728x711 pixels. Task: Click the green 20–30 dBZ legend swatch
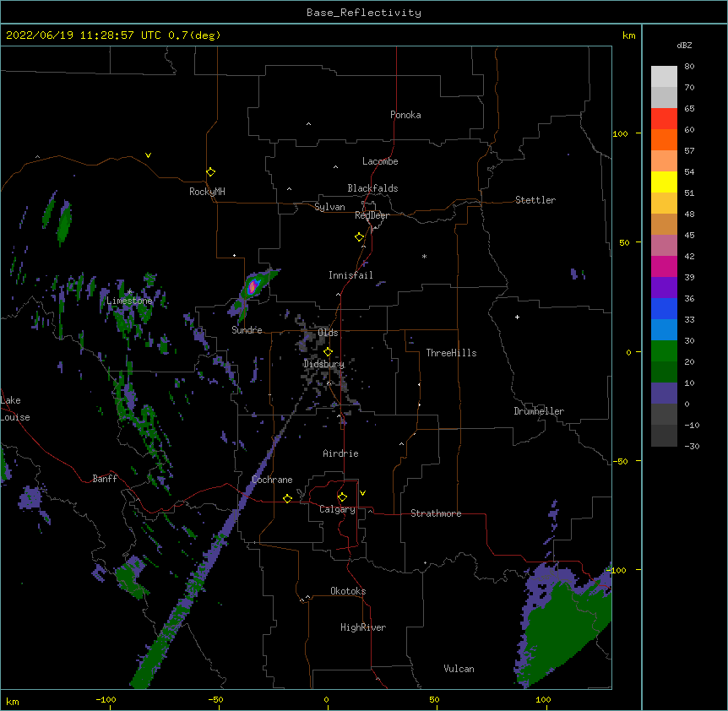(x=664, y=351)
